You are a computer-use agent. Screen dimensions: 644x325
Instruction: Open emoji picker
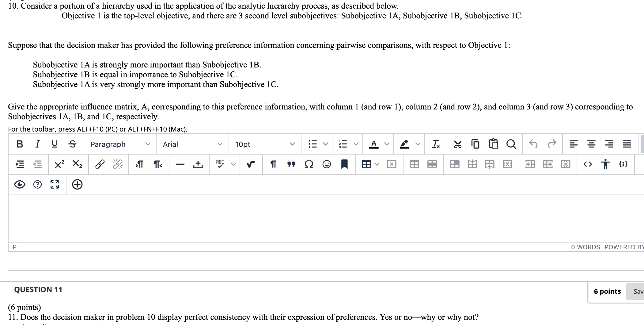[x=327, y=165]
